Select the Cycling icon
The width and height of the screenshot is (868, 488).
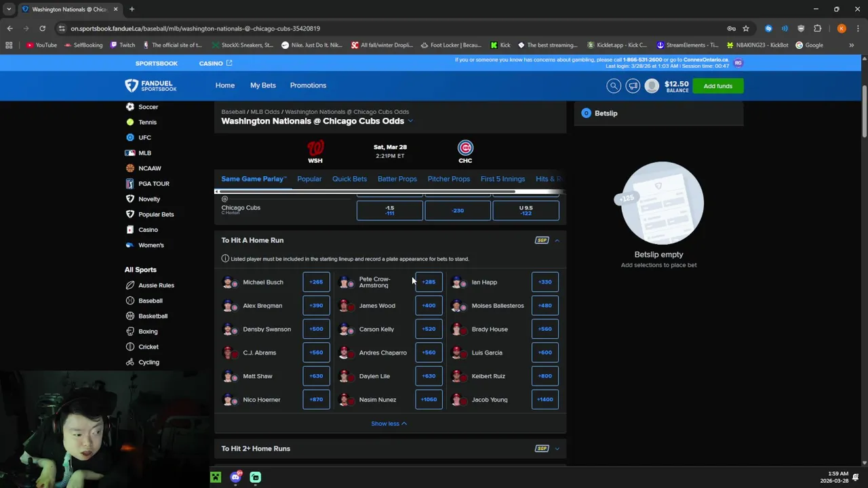point(130,362)
